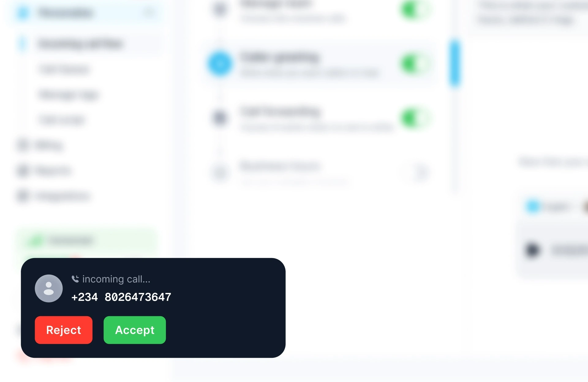Reject the incoming call
The height and width of the screenshot is (382, 588).
click(x=63, y=330)
